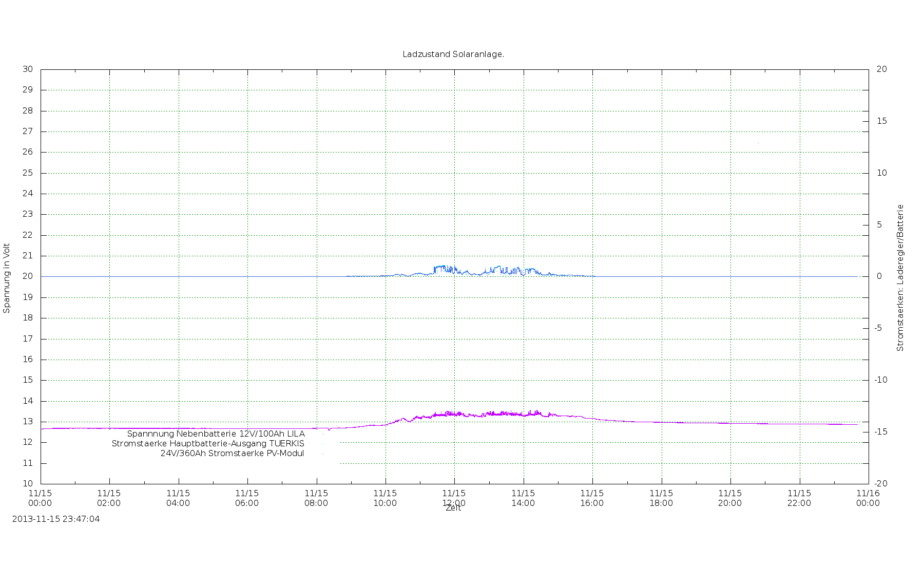Click the 30 value on the voltage axis
This screenshot has width=924, height=565.
coord(28,69)
